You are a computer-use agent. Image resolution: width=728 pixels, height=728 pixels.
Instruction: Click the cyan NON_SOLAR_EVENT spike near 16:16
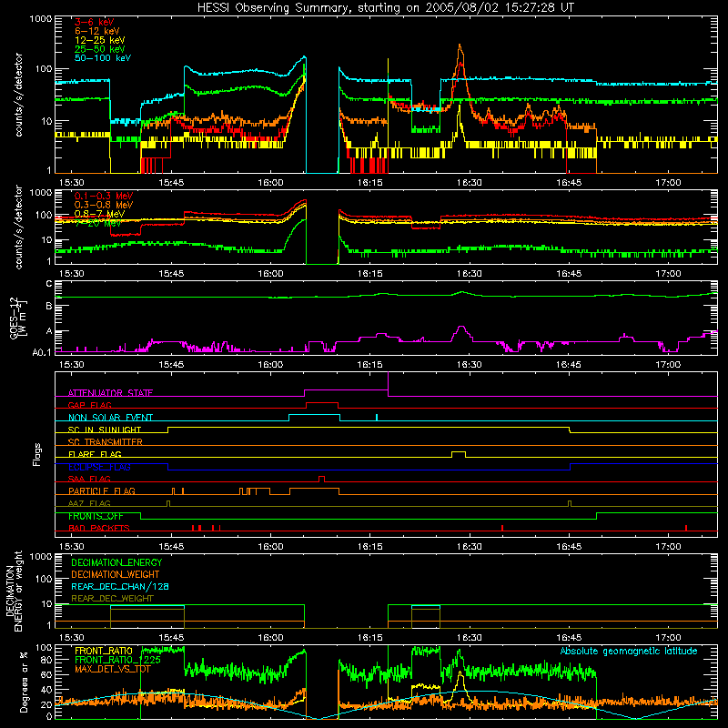tap(377, 417)
